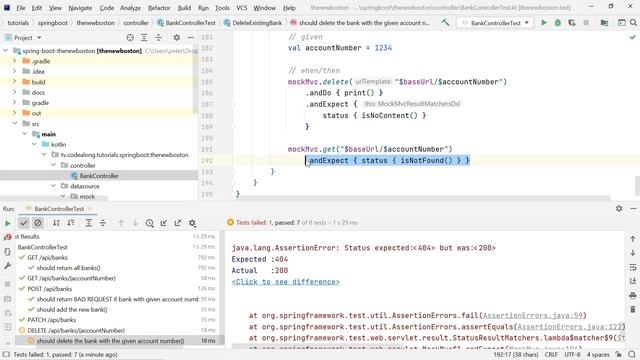640x360 pixels.
Task: Open the File menu
Action: coord(21,8)
